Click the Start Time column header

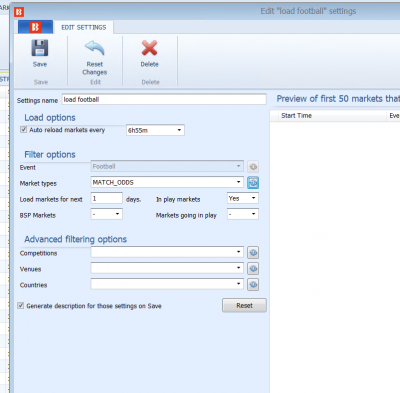pos(332,116)
